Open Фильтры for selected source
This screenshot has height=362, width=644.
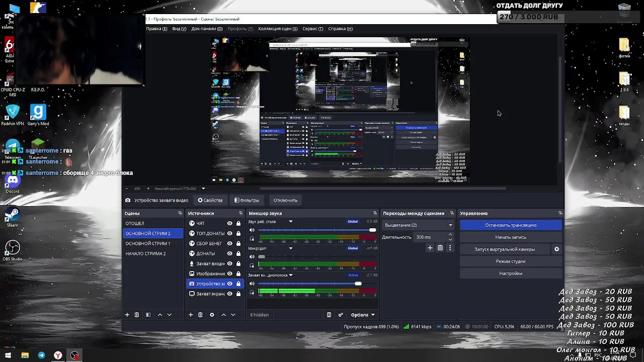tap(247, 200)
